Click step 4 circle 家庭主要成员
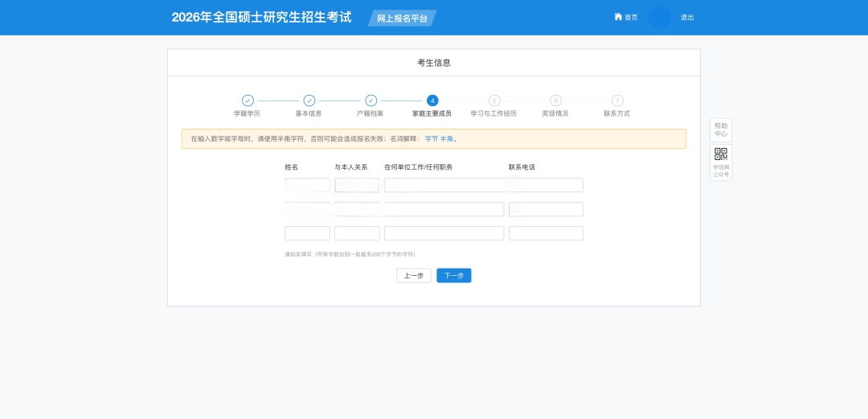This screenshot has height=419, width=868. click(432, 101)
